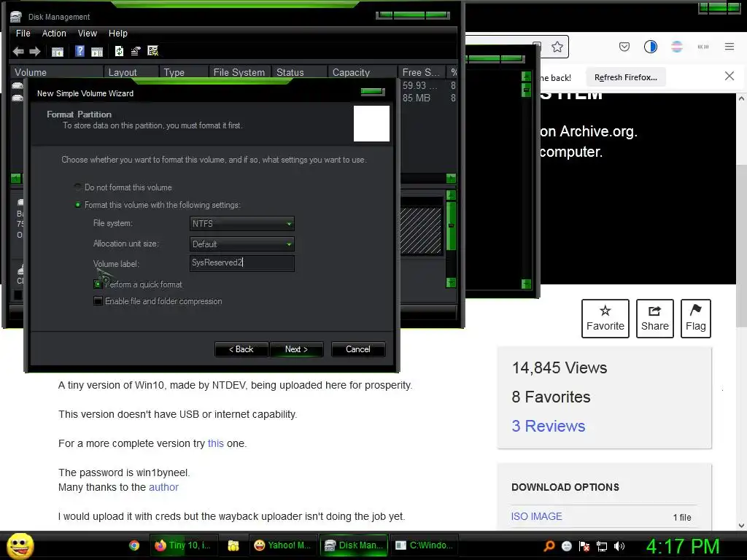Viewport: 747px width, 560px height.
Task: Open the Properties hand-and-list toolbar icon
Action: (136, 51)
